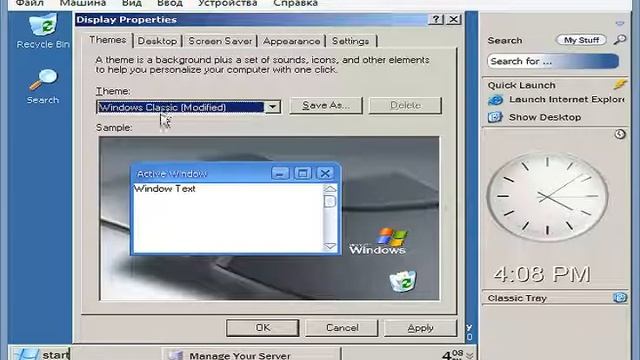Click the Classic Tray panel icon
The height and width of the screenshot is (360, 640).
coord(620,298)
